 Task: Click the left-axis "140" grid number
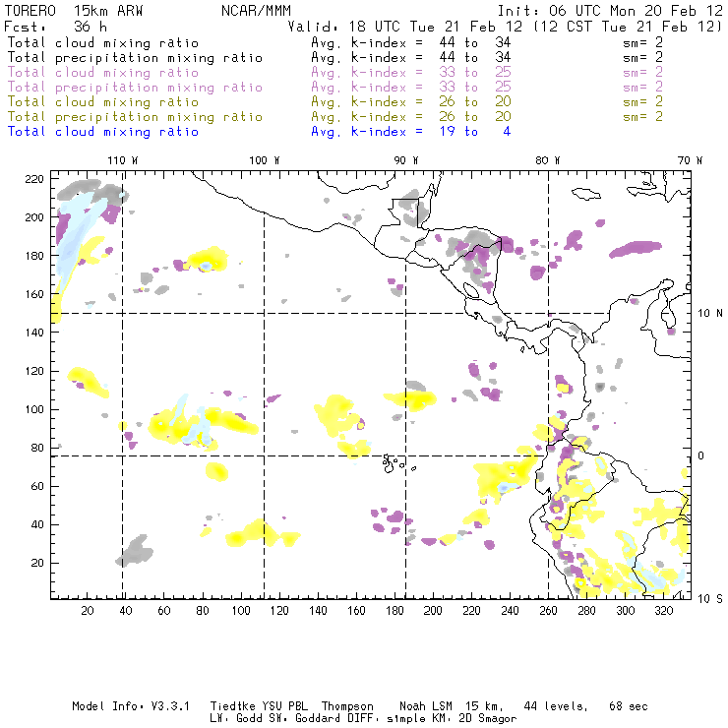coord(34,333)
